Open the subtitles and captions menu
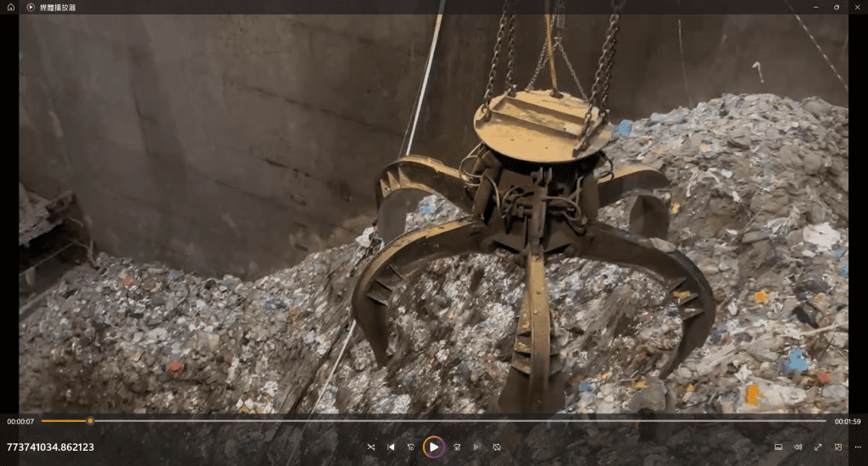 click(x=778, y=447)
